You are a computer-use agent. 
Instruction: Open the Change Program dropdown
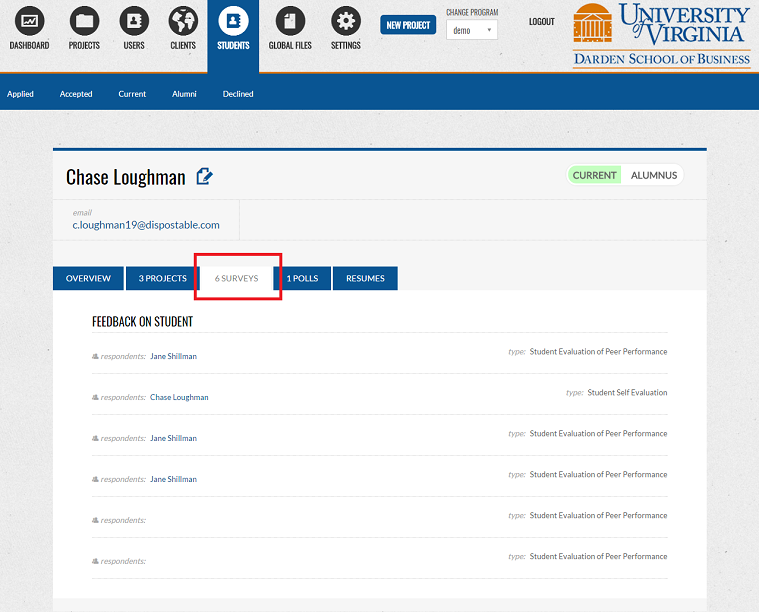(472, 30)
